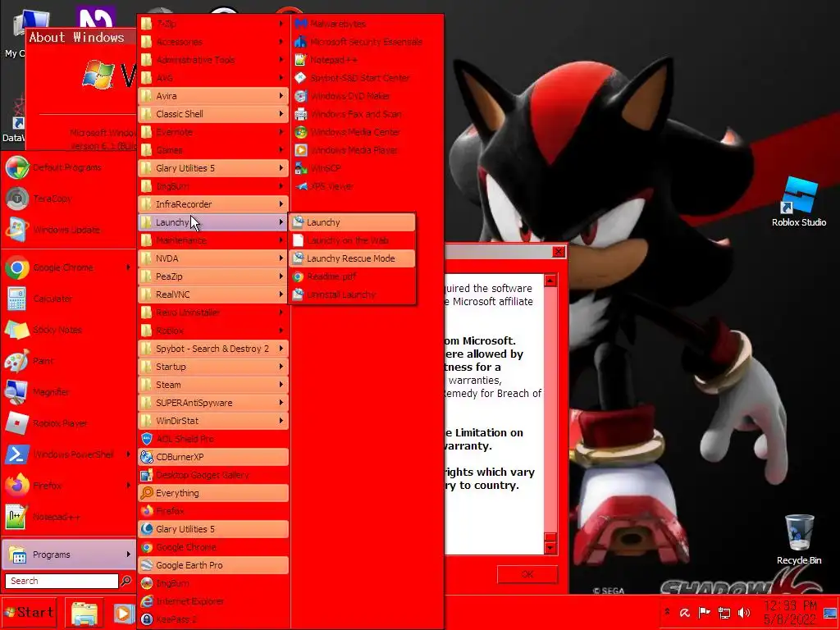Image resolution: width=840 pixels, height=630 pixels.
Task: Open the RealVNC folder
Action: coord(213,294)
